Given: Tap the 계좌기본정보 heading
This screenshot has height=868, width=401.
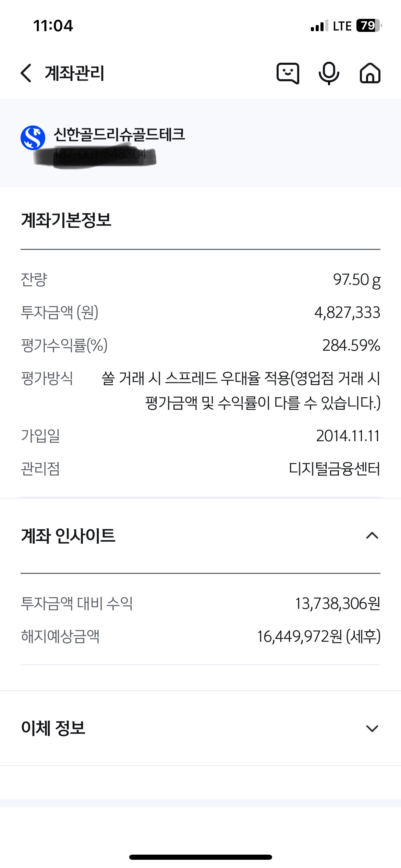Looking at the screenshot, I should tap(66, 220).
